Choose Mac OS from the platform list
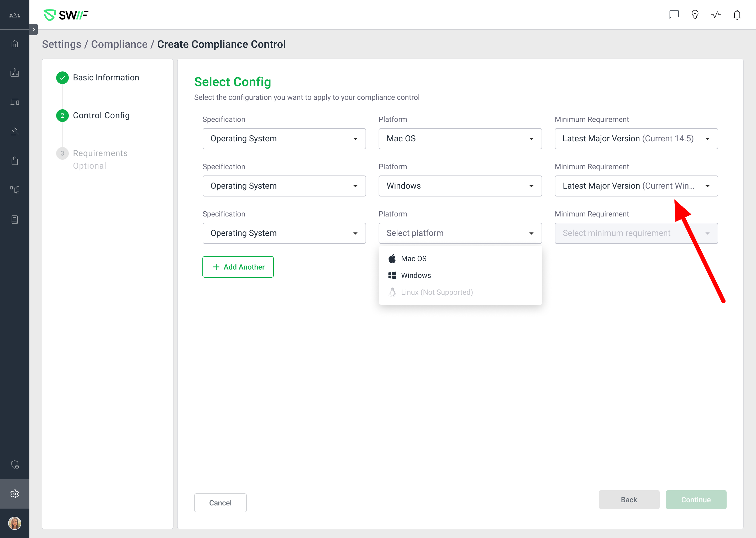This screenshot has width=756, height=538. [x=413, y=258]
